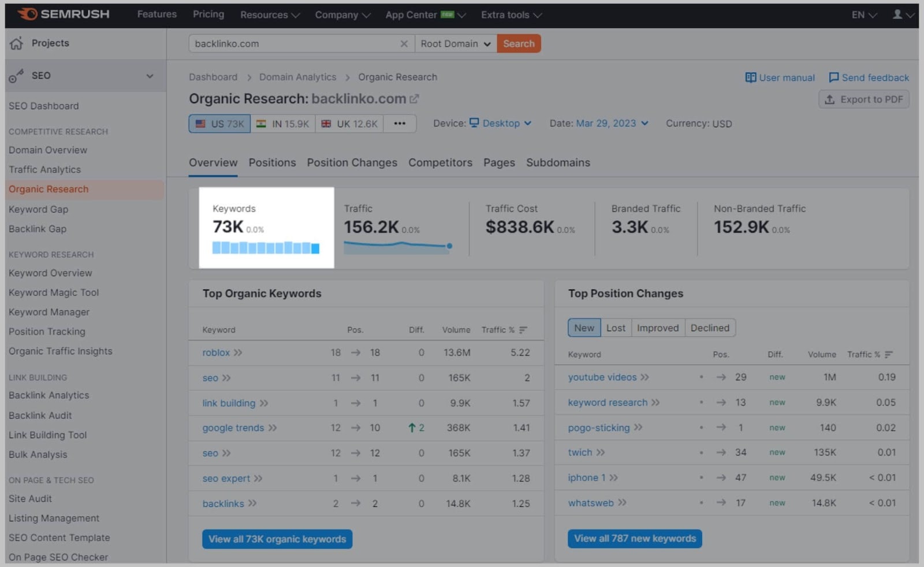Click the Traffic 156.2K trend line chart
Viewport: 924px width, 567px height.
(398, 247)
